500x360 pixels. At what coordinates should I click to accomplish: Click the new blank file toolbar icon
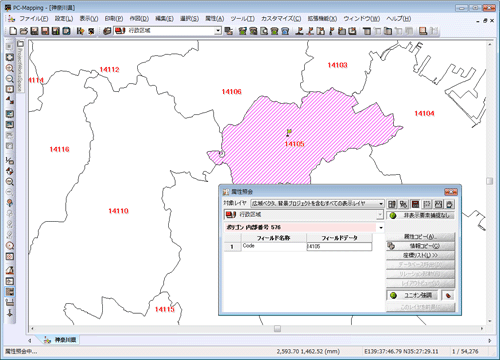click(x=13, y=31)
